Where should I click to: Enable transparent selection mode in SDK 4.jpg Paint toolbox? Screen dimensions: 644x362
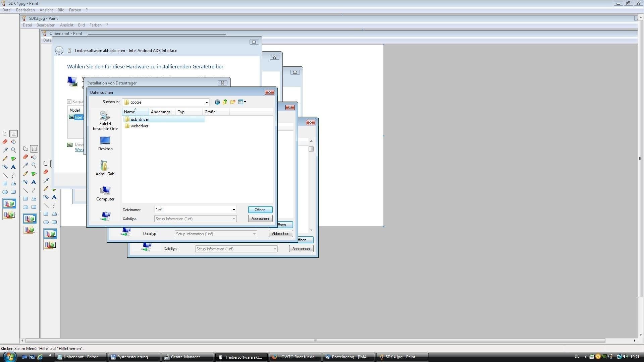click(9, 215)
